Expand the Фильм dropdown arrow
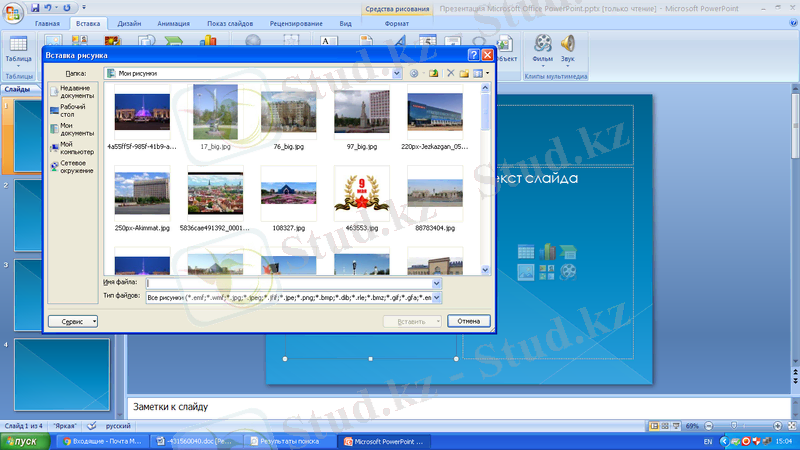The image size is (800, 450). 543,66
